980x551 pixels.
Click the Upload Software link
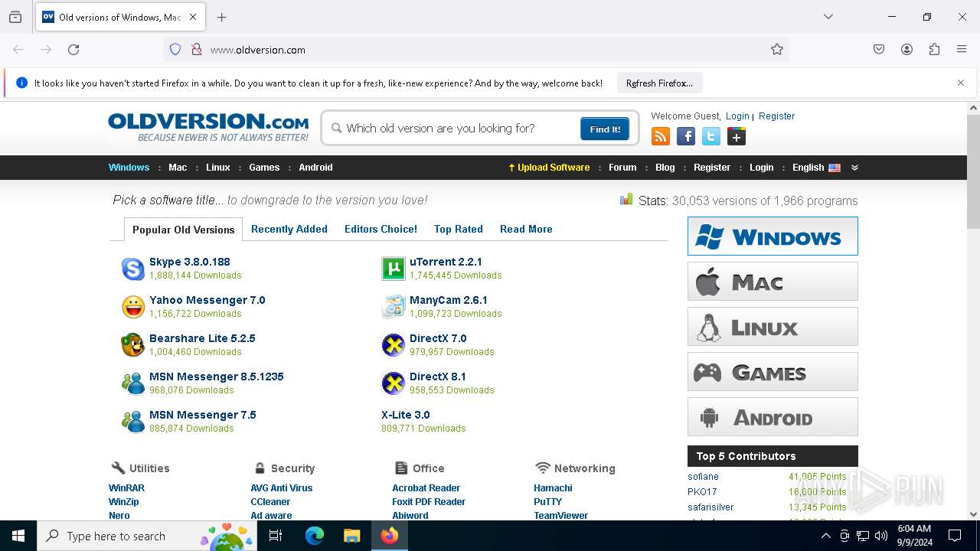(549, 168)
